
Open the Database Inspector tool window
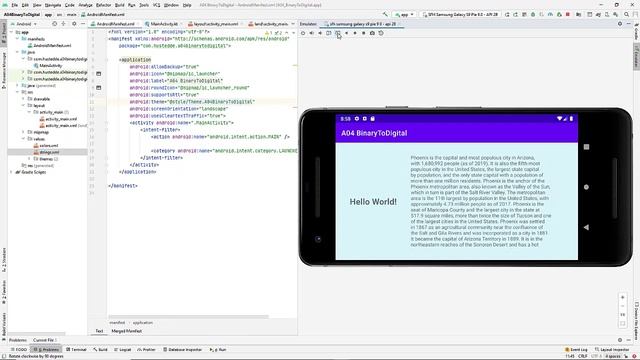(182, 349)
